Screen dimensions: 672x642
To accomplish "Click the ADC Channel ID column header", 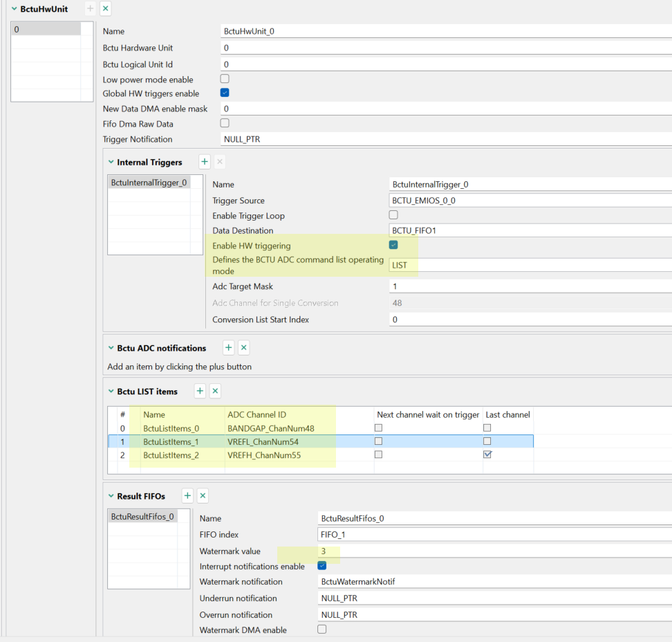I will (256, 414).
